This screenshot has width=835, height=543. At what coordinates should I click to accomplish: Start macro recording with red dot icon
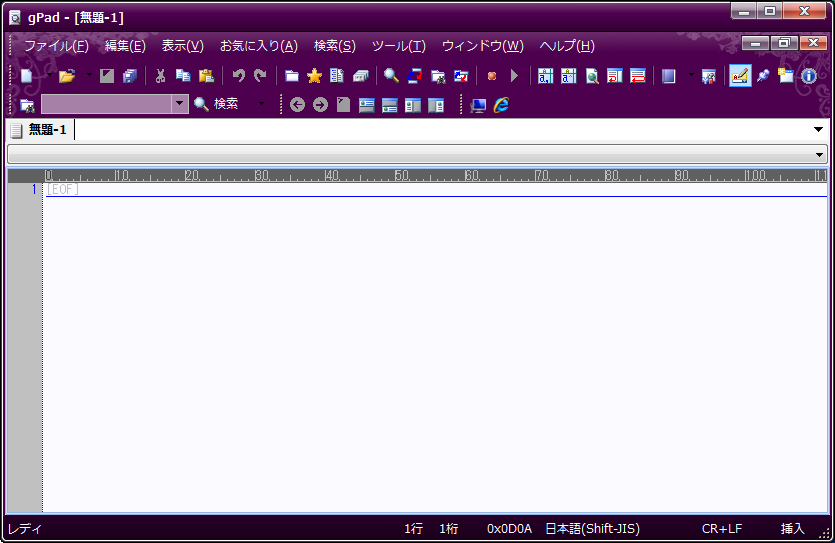coord(492,76)
